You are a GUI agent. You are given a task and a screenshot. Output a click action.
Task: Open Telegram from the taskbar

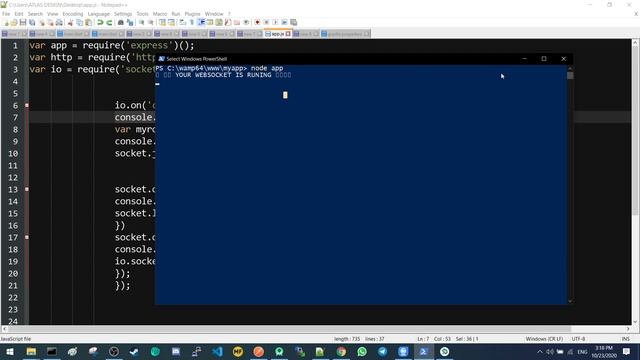382,351
